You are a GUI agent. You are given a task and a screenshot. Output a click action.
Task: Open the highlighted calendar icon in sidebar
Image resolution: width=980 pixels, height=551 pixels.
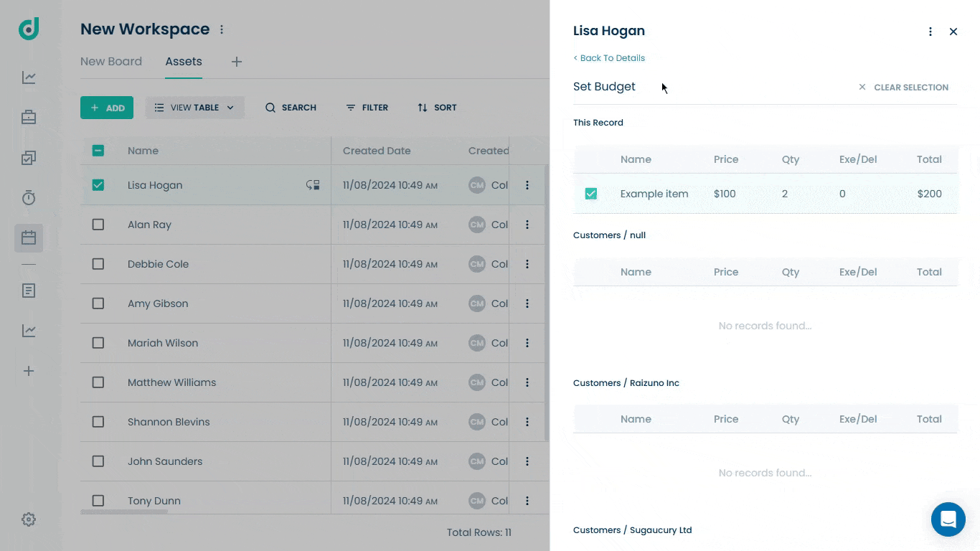click(x=29, y=237)
